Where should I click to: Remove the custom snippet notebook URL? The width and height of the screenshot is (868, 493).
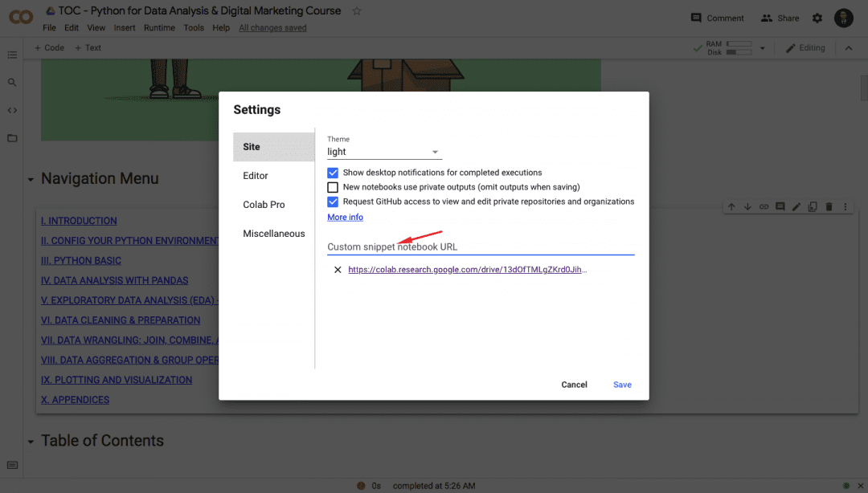[x=336, y=269]
